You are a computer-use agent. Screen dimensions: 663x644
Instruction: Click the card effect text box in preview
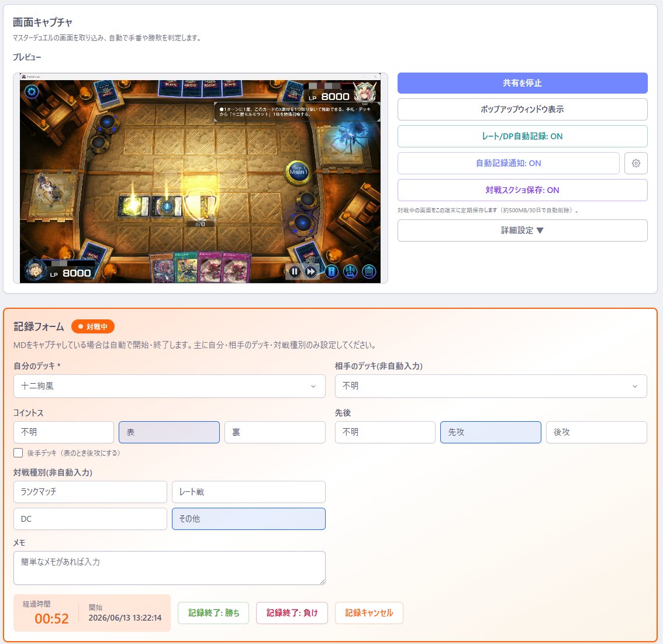point(297,112)
